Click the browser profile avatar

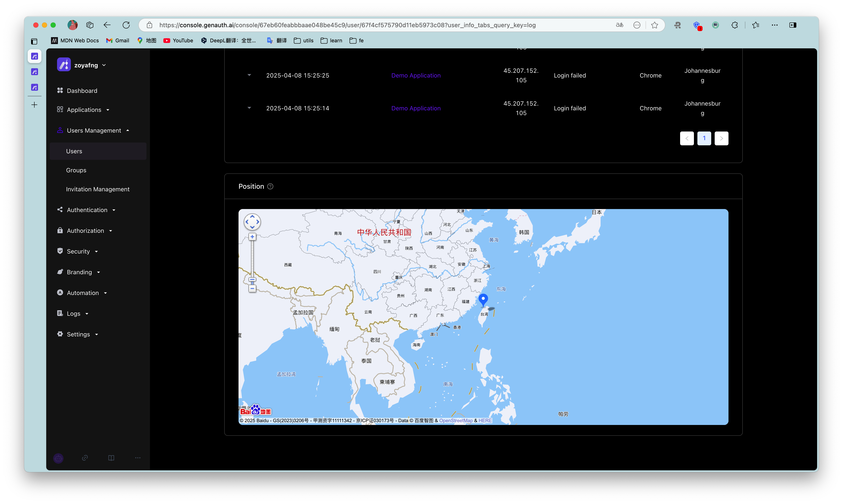point(72,25)
